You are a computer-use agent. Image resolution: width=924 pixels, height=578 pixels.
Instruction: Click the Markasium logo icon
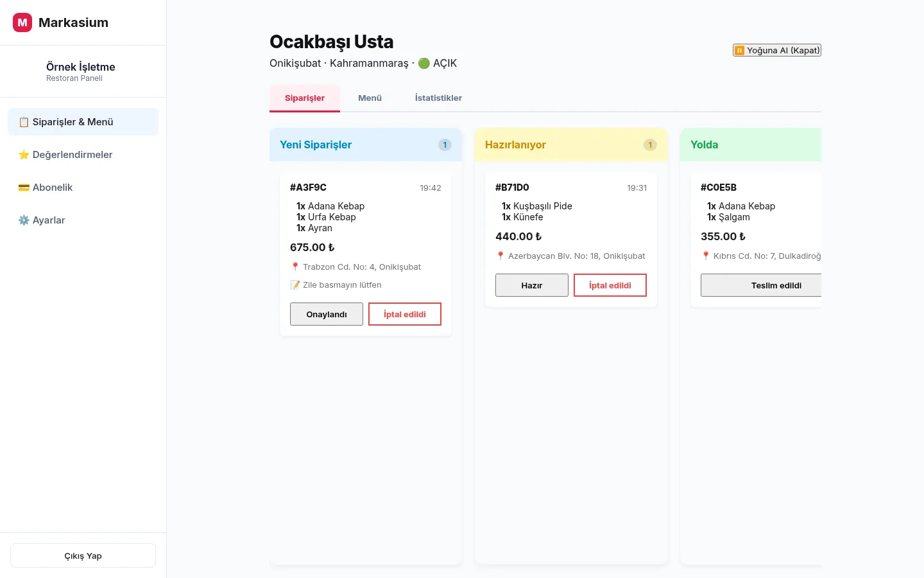point(22,22)
